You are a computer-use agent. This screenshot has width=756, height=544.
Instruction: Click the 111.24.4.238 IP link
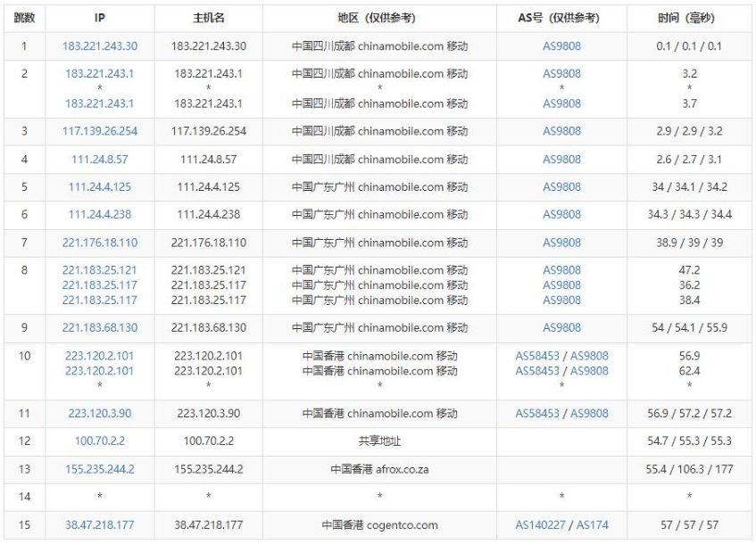(x=100, y=215)
